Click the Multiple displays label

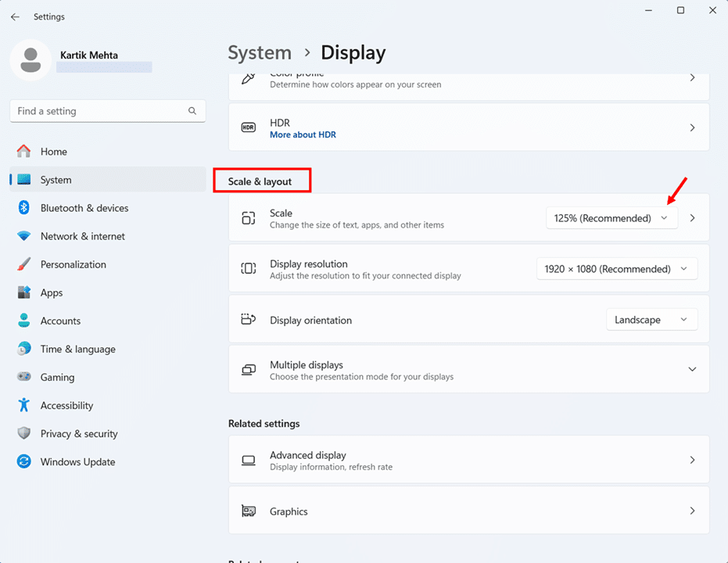[307, 365]
